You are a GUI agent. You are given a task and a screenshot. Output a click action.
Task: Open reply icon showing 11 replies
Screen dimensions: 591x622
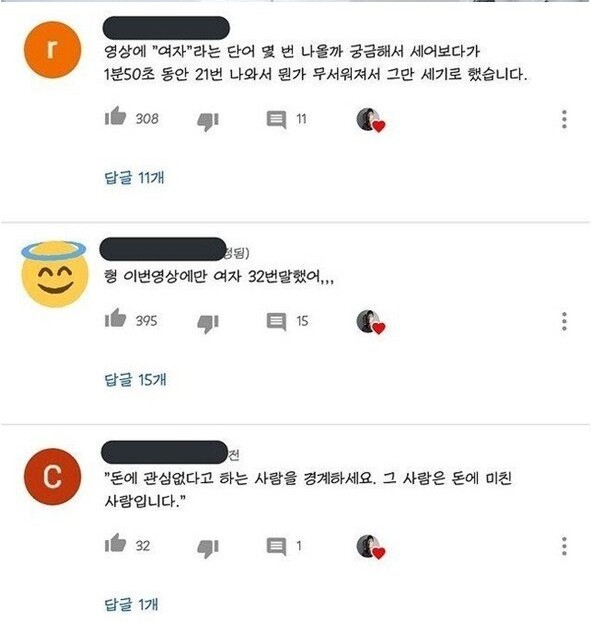pos(276,119)
